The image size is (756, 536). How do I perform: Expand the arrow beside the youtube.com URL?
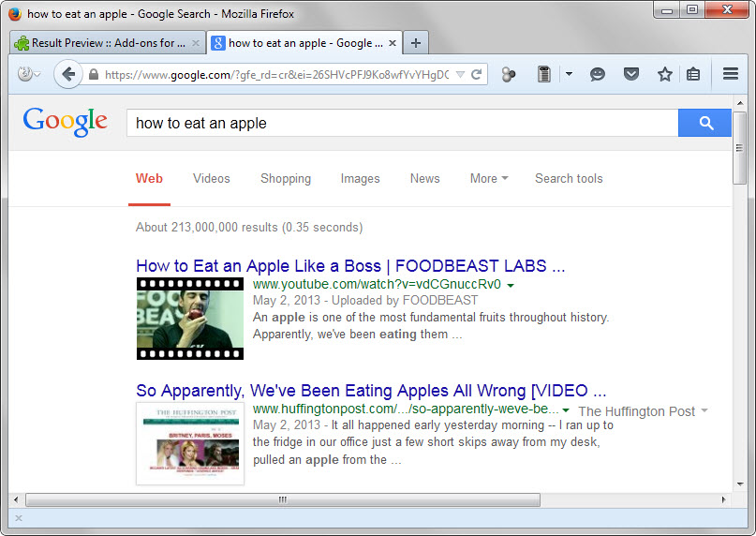(x=511, y=285)
